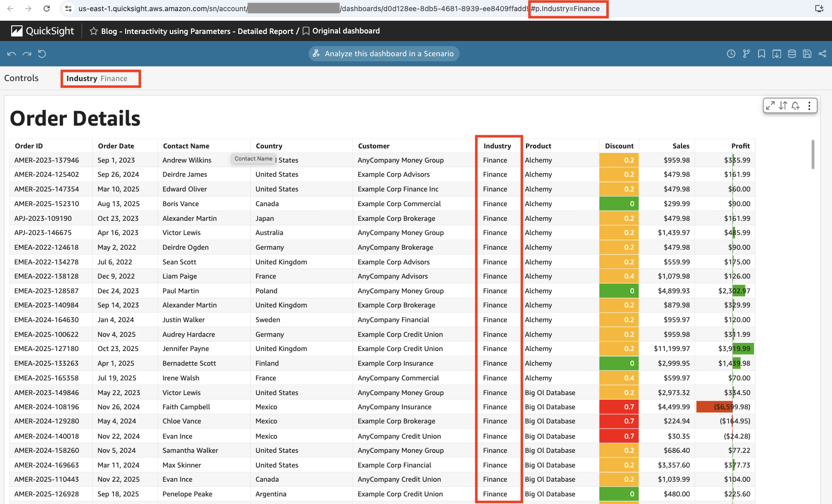Screen dimensions: 832x504
Task: Click the bookmark icon beside Original dashboard
Action: pos(306,31)
